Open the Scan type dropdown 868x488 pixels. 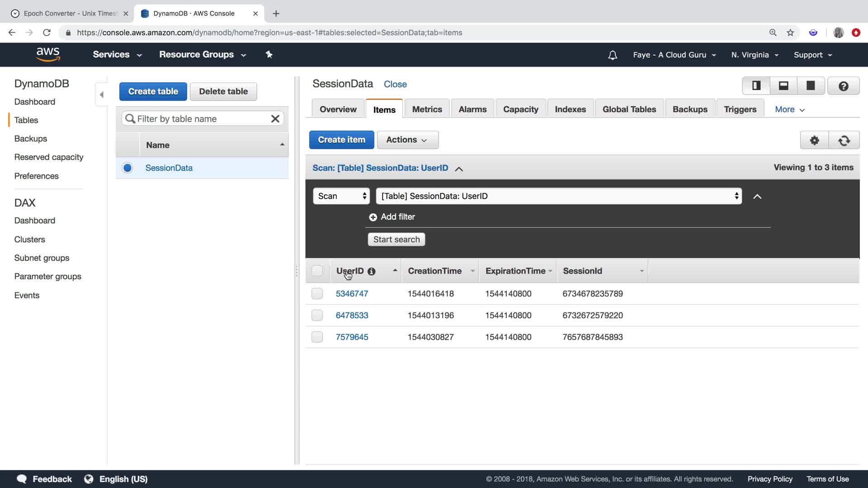point(341,196)
